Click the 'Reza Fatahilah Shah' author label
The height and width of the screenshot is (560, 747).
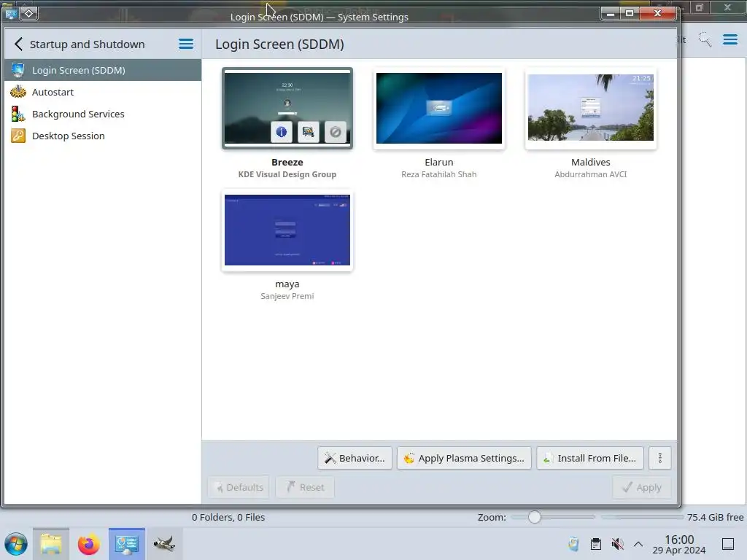pyautogui.click(x=438, y=174)
